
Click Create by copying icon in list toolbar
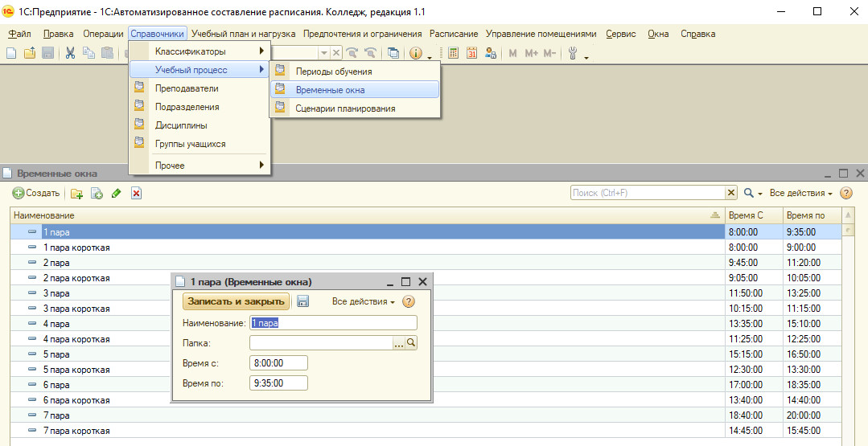tap(97, 194)
